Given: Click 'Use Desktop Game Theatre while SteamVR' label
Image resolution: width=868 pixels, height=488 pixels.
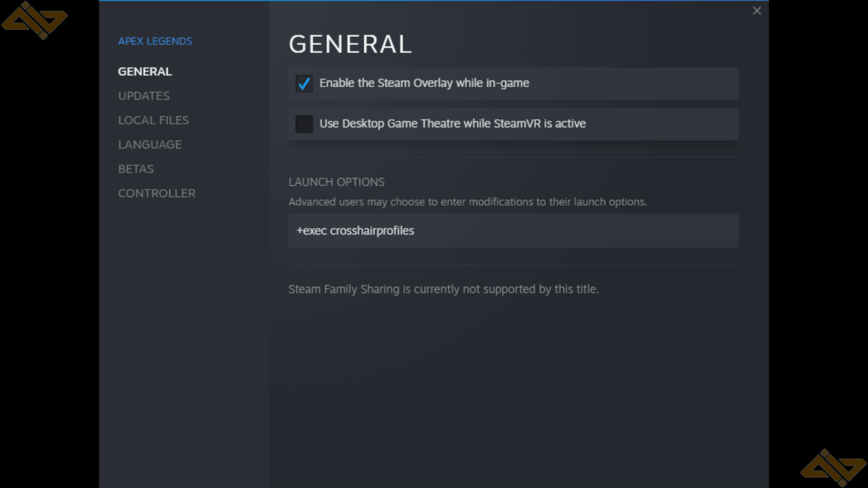Looking at the screenshot, I should [x=452, y=124].
